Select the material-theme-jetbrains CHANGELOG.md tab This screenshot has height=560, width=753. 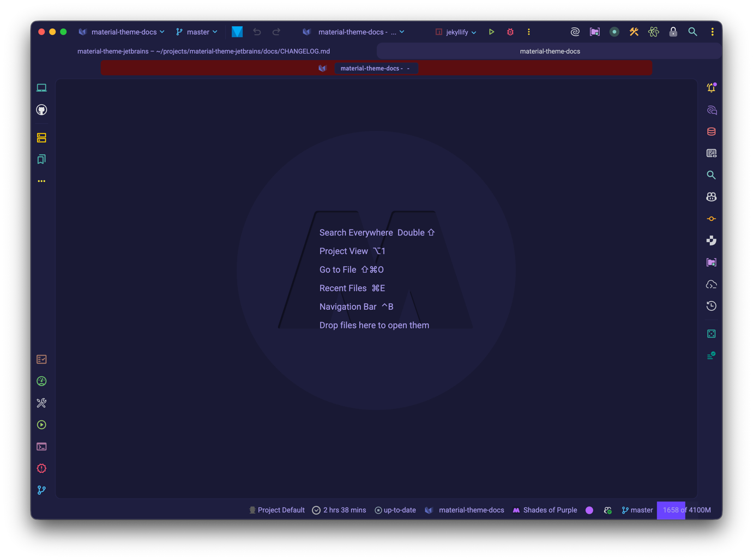click(203, 51)
